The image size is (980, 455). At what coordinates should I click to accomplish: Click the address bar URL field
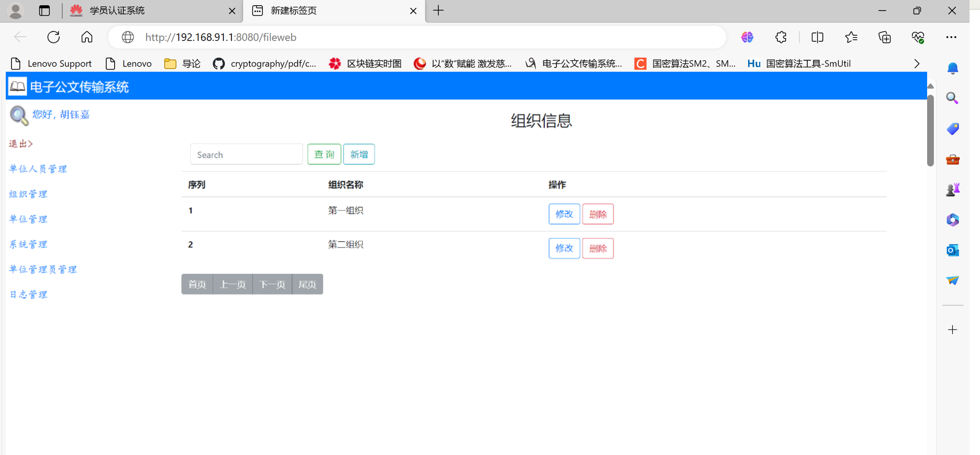pos(417,37)
